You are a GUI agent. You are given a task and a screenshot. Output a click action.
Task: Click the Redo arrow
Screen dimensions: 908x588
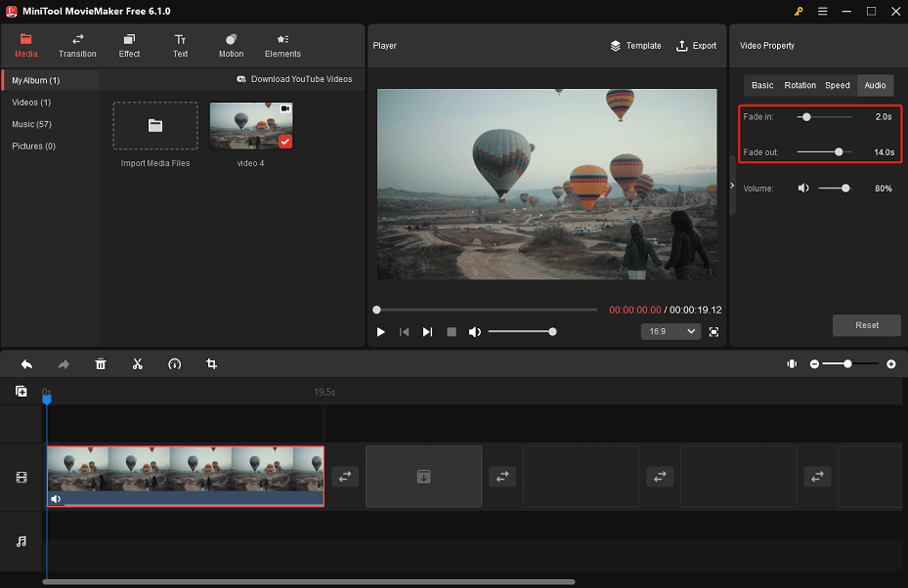pyautogui.click(x=64, y=364)
